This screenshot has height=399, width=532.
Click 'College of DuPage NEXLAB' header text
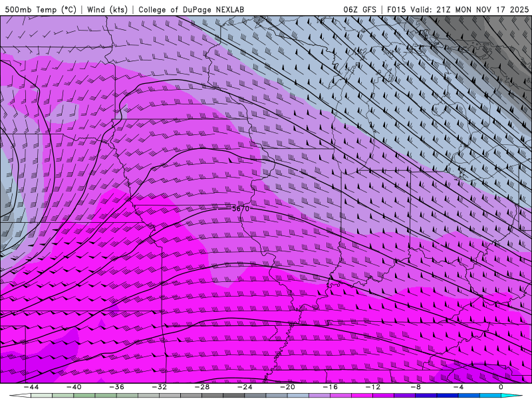(x=191, y=10)
